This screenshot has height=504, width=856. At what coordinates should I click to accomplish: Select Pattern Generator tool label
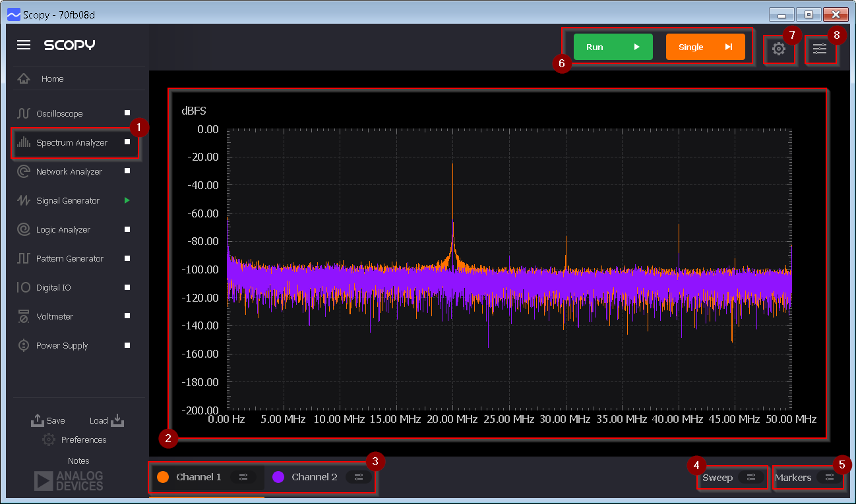(70, 259)
